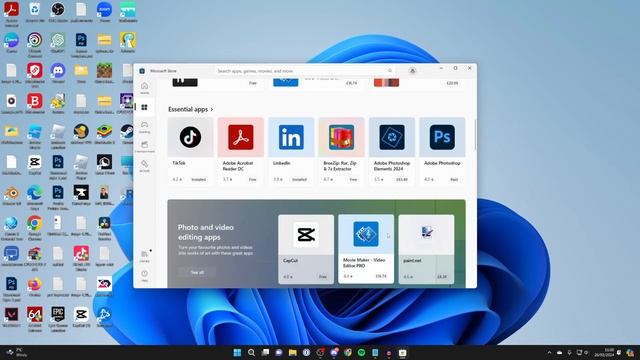Open Gaming section in Store sidebar
The width and height of the screenshot is (640, 360).
pos(144,127)
